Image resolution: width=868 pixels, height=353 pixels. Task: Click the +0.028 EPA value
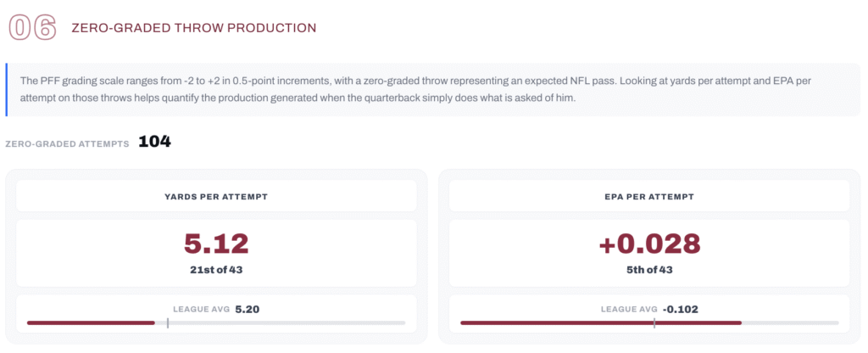(x=649, y=244)
